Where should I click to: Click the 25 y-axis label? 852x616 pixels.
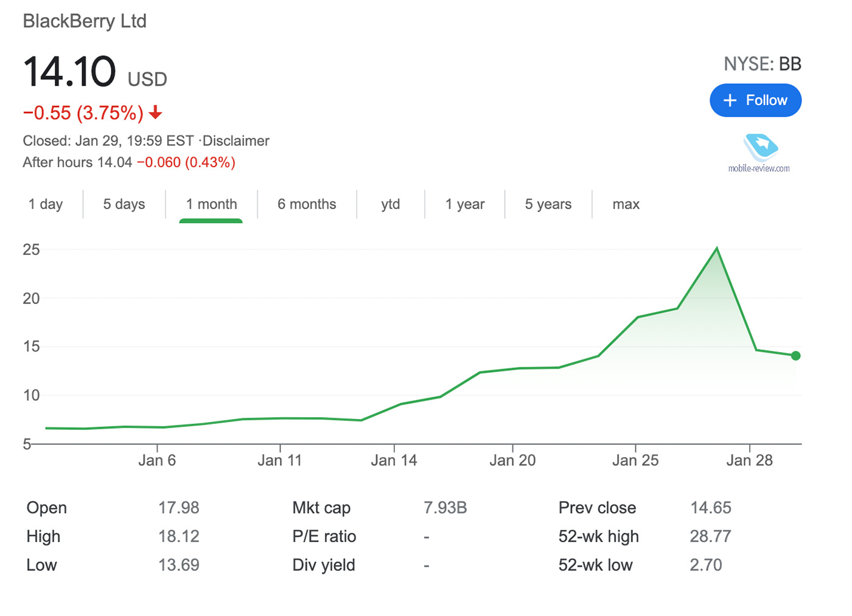click(31, 249)
